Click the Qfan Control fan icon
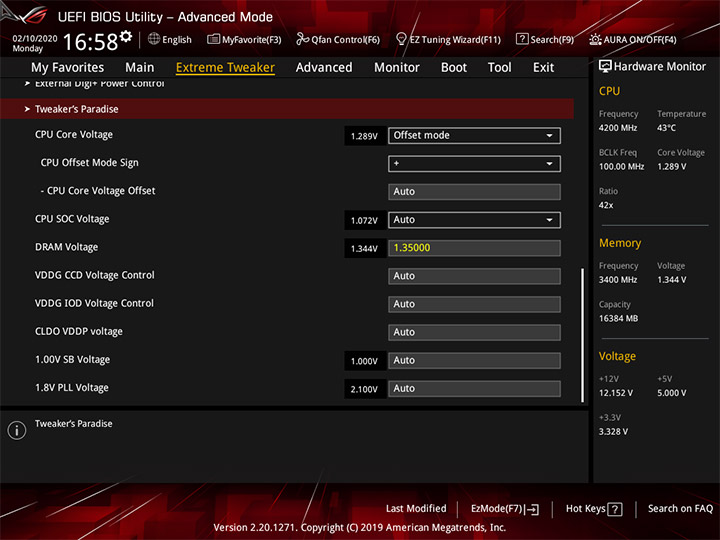720x540 pixels. pyautogui.click(x=302, y=39)
